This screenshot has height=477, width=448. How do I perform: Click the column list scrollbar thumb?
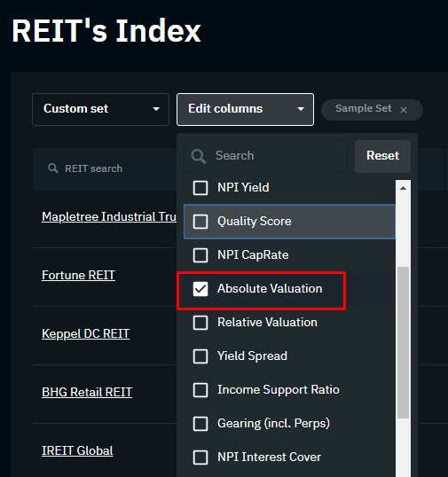403,342
